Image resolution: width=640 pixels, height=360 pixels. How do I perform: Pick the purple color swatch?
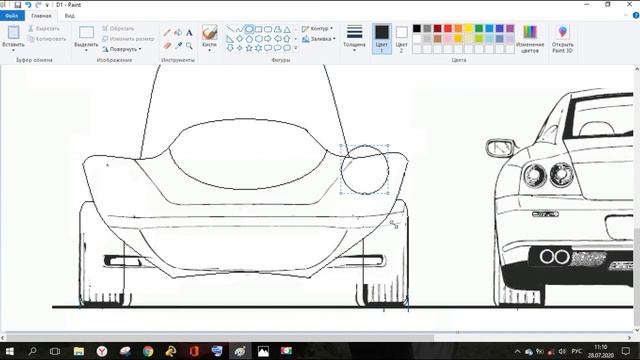coord(510,29)
